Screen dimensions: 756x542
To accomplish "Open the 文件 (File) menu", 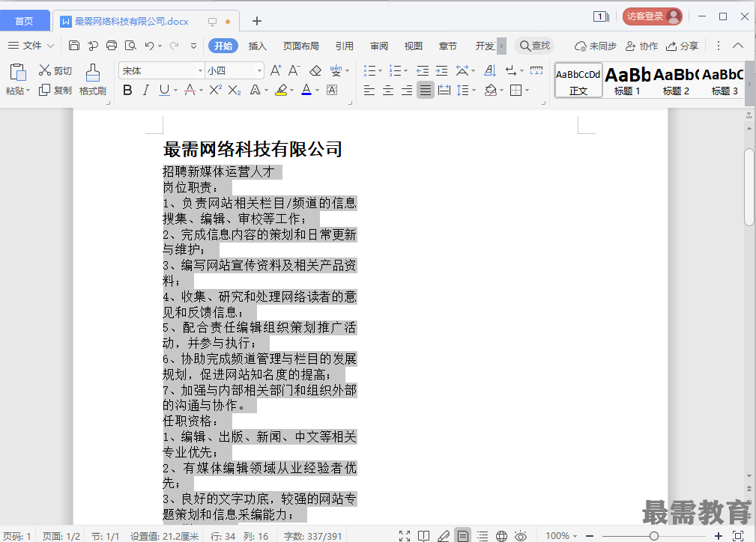I will click(31, 46).
